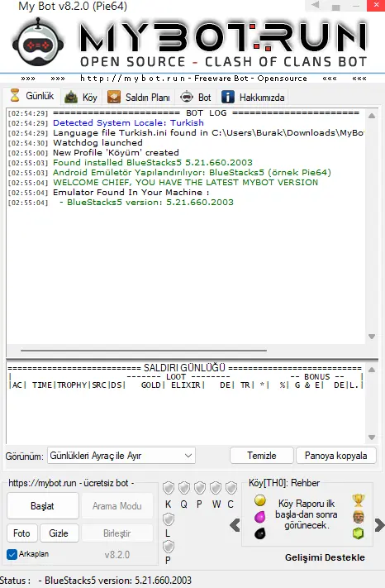
Task: Open the Hakkımızda tab
Action: 253,97
